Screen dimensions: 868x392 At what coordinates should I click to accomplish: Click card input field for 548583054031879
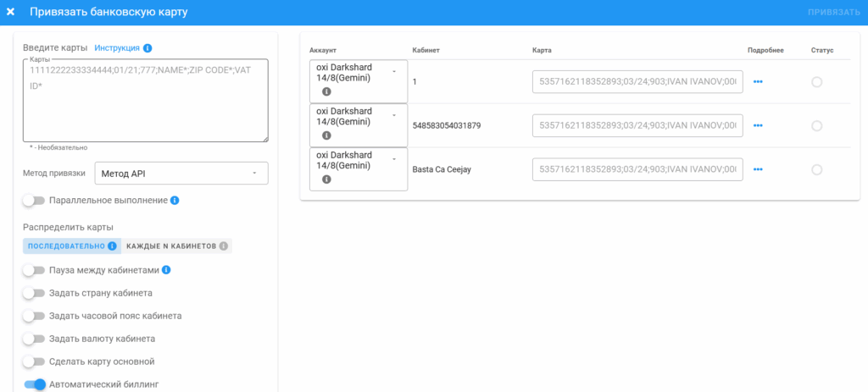(637, 125)
